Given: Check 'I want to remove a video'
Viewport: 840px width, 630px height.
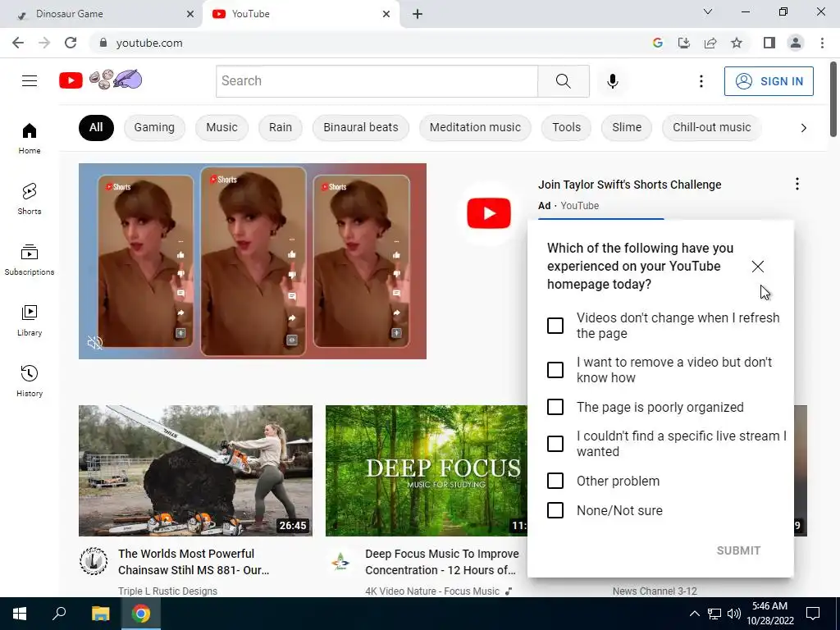Looking at the screenshot, I should coord(555,370).
